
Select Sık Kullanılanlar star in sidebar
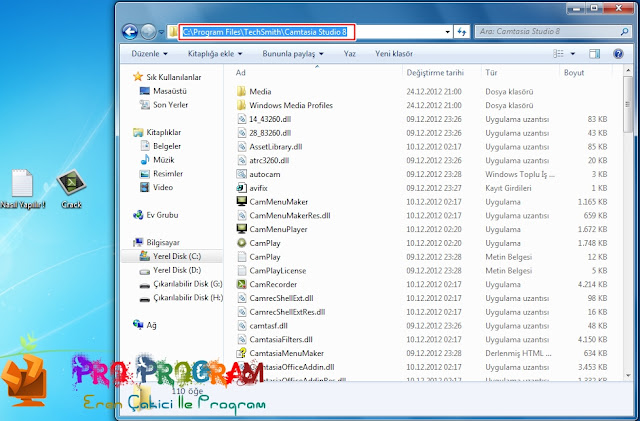138,77
